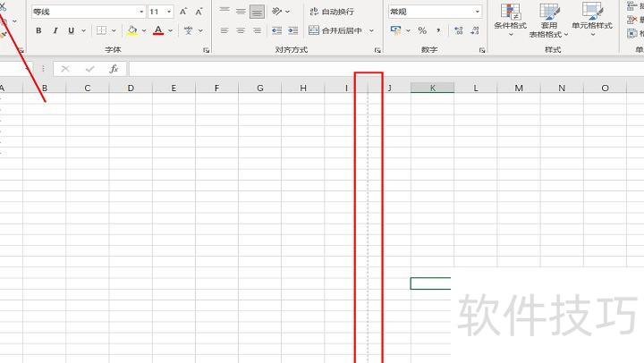Screen dimensions: 644x363
Task: Open fill color dropdown arrow
Action: [x=144, y=30]
